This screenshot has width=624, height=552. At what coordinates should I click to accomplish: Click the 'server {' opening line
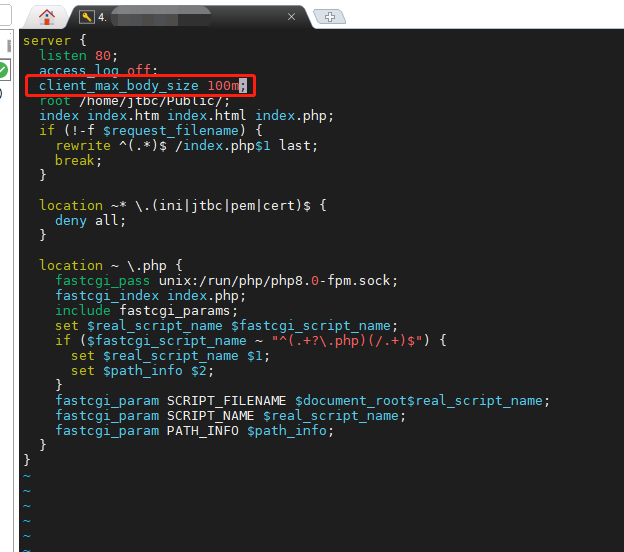[47, 41]
